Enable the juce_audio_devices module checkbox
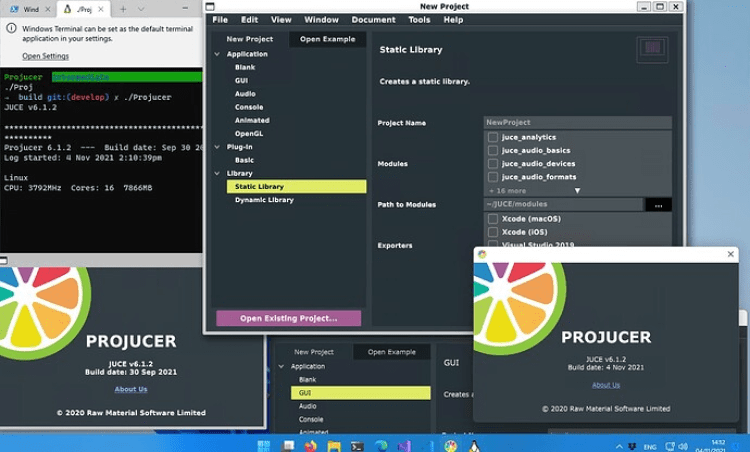 (493, 164)
